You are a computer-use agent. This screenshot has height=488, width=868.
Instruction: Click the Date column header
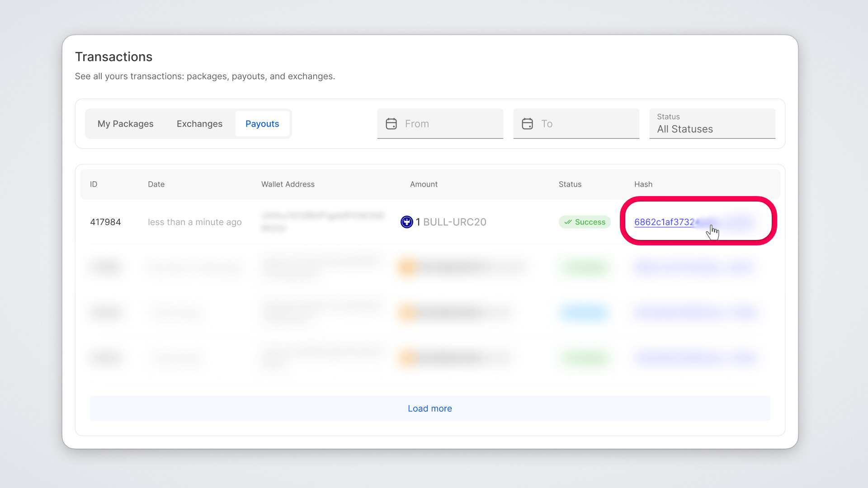(x=156, y=184)
